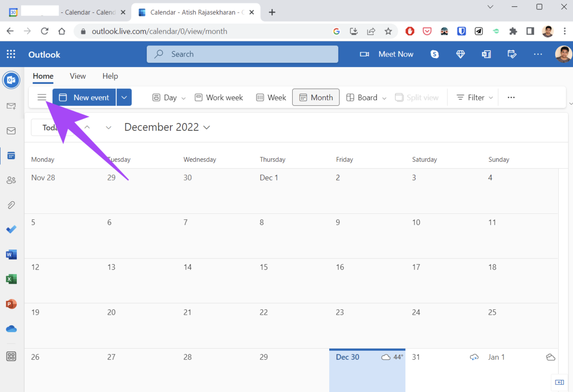Toggle the side panel at bottom right
This screenshot has width=573, height=392.
pyautogui.click(x=559, y=382)
